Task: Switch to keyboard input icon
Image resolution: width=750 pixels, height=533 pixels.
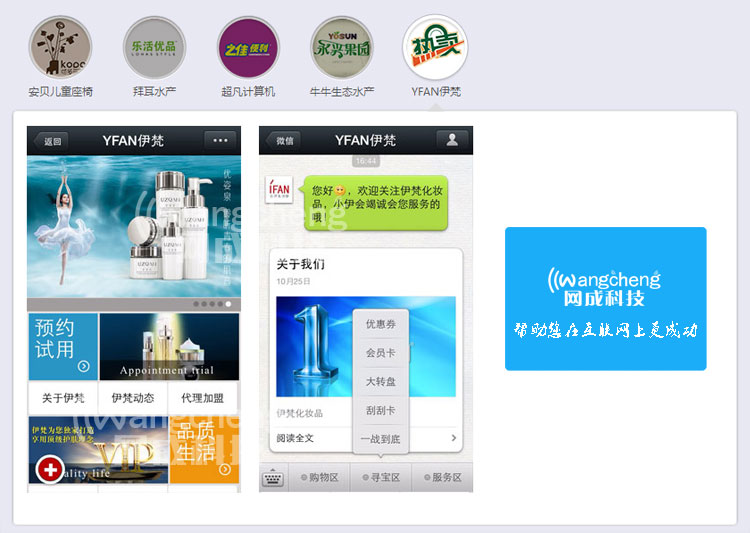Action: 273,478
